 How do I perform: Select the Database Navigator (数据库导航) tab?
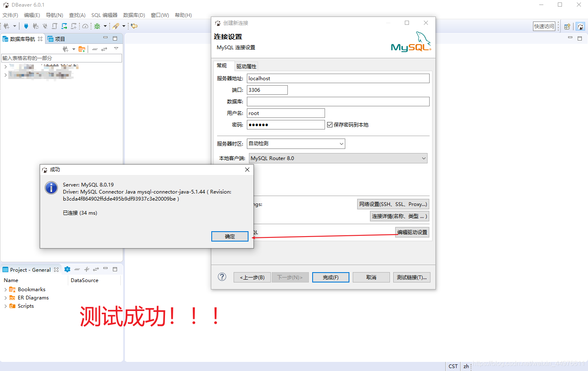pos(22,39)
